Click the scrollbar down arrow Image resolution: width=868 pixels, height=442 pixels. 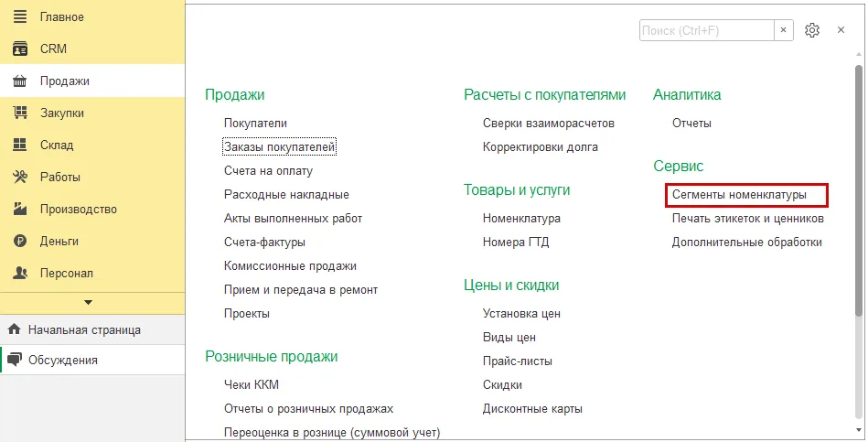tap(859, 430)
